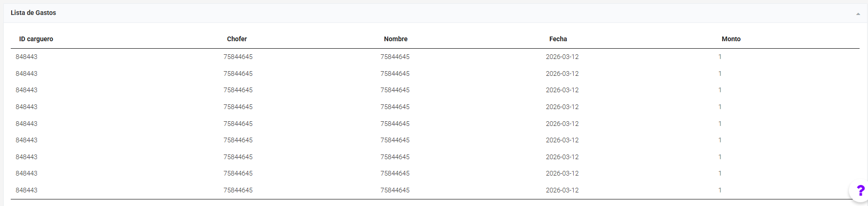Click the Monto value in the first row
Screen dimensions: 868x206
[x=720, y=57]
